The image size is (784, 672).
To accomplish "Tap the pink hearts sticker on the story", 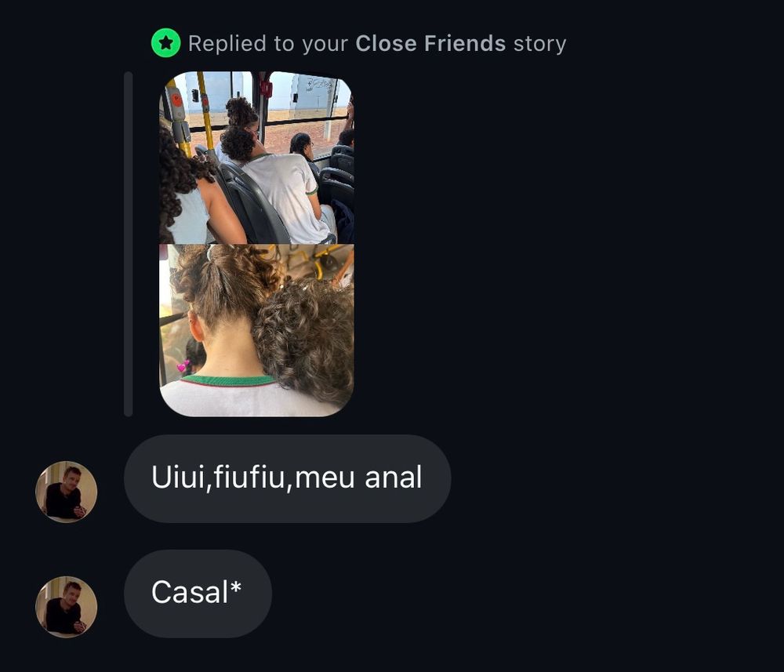I will pos(183,366).
